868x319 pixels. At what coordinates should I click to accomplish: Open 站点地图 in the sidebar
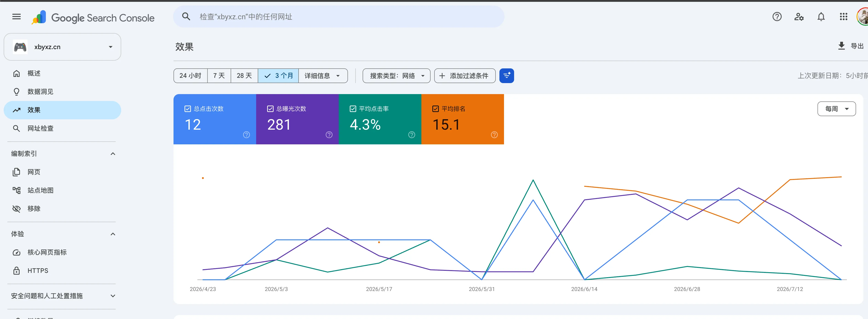click(x=62, y=190)
